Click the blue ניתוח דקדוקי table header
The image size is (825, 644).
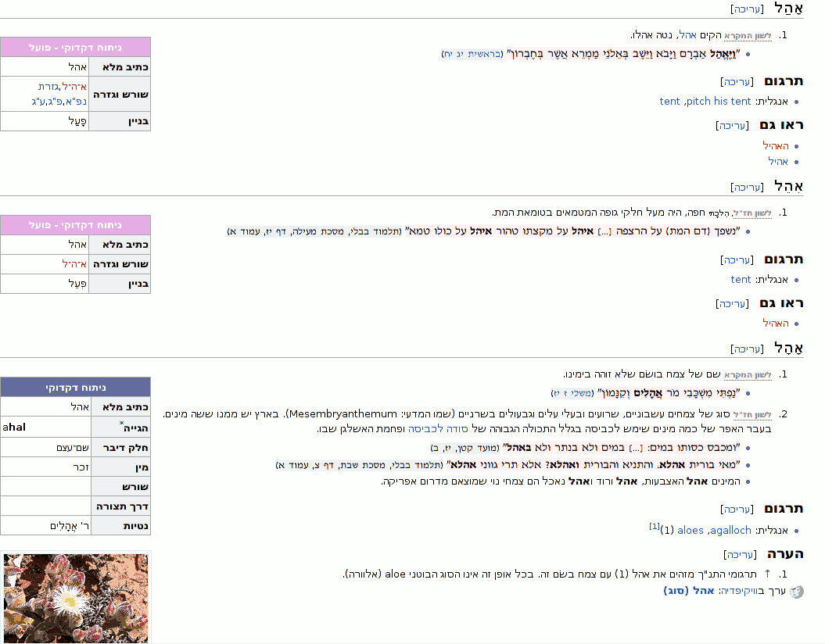[x=76, y=387]
